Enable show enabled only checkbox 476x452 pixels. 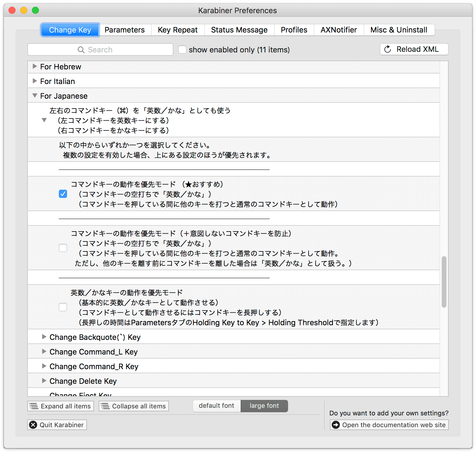tap(182, 49)
